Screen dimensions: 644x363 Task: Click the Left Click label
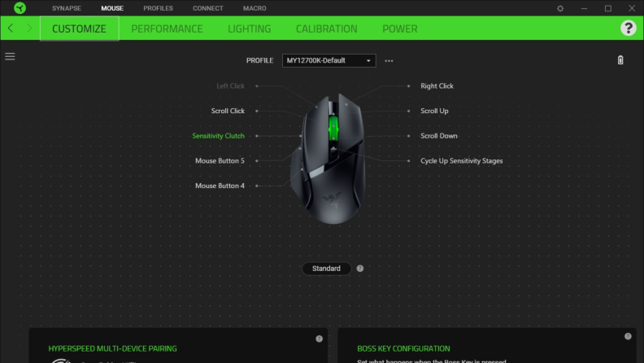pos(230,86)
